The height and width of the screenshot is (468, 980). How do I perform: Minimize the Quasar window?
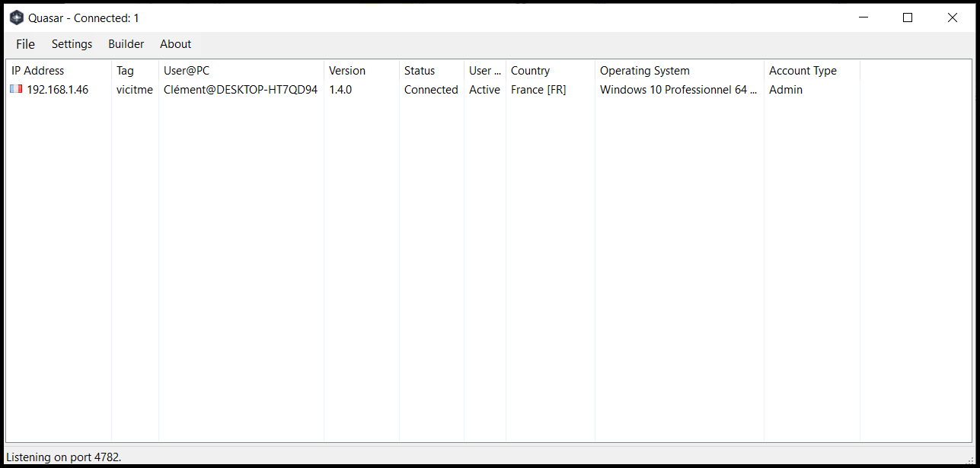(x=863, y=18)
